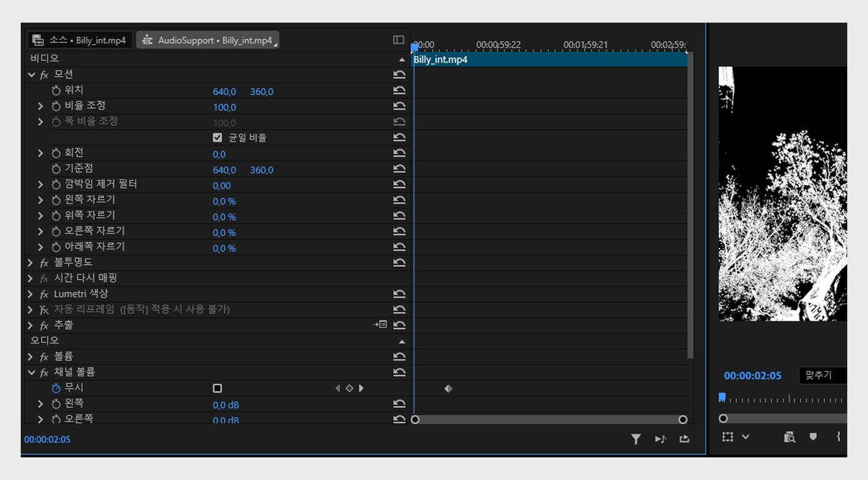Select the transform box icon in Program Monitor
Screen dimensions: 868x480
[x=728, y=437]
